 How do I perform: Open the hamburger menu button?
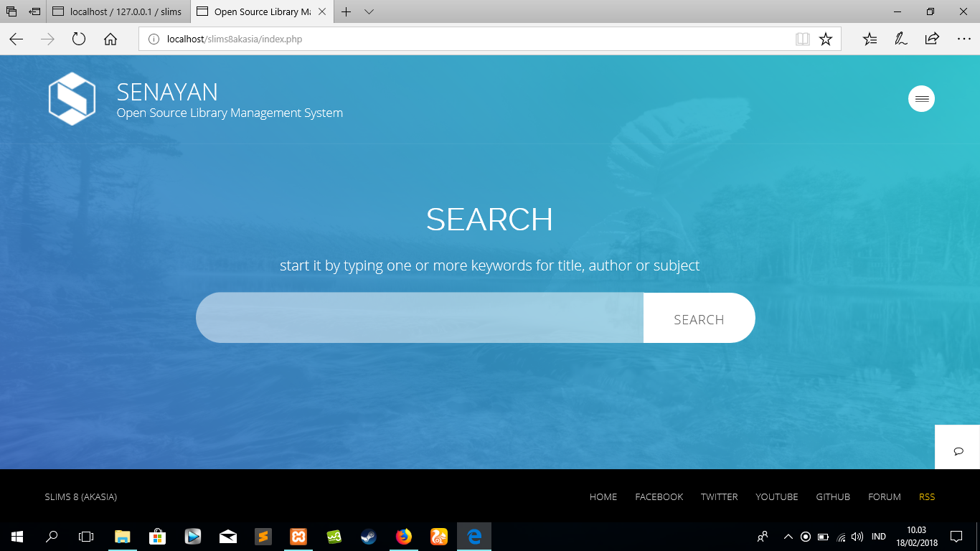click(921, 98)
